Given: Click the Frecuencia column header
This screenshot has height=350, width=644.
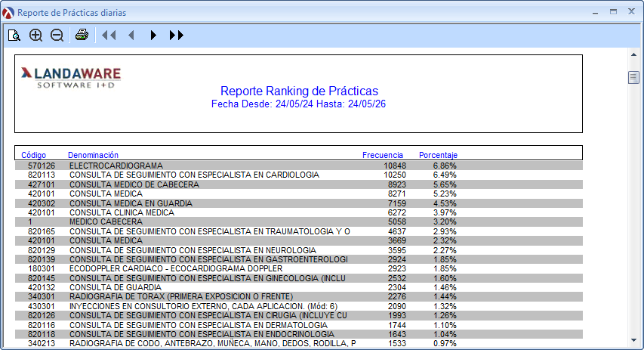Looking at the screenshot, I should point(382,155).
